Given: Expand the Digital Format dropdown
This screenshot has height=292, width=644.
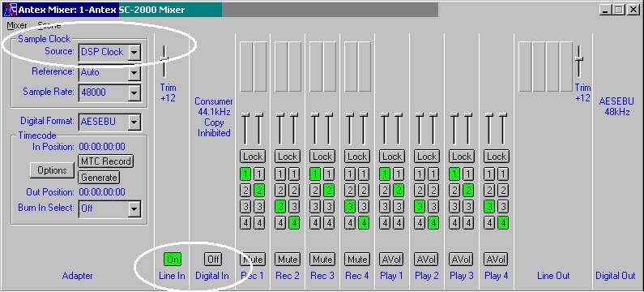Looking at the screenshot, I should tap(134, 122).
